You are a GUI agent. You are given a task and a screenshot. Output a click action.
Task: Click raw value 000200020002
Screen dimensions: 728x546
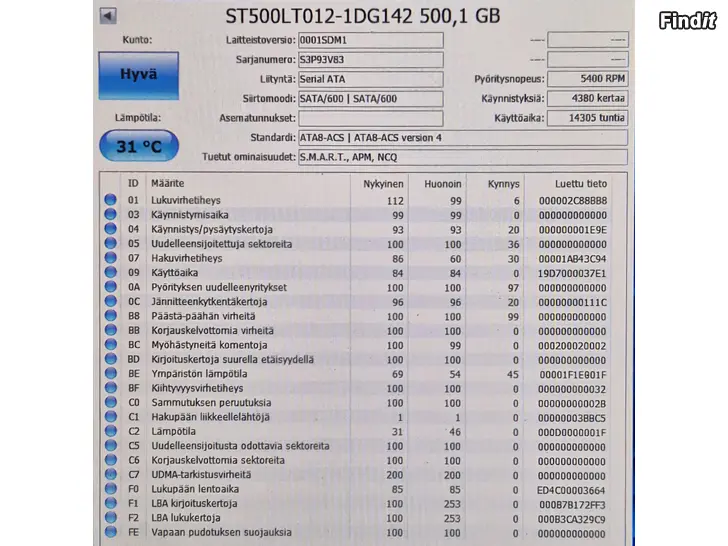(572, 345)
